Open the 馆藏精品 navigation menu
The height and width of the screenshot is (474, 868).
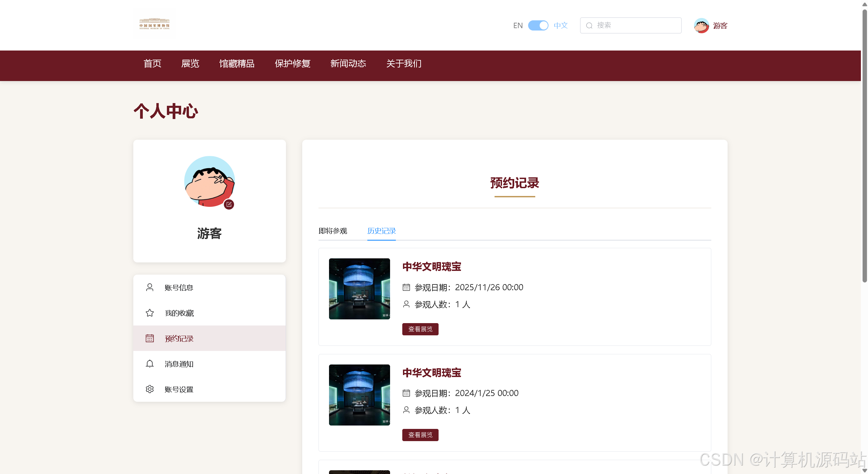[x=237, y=64]
